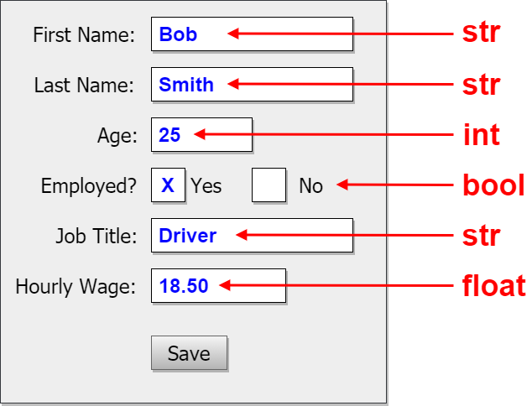
Task: Click the Yes label beside checkbox
Action: pyautogui.click(x=206, y=186)
